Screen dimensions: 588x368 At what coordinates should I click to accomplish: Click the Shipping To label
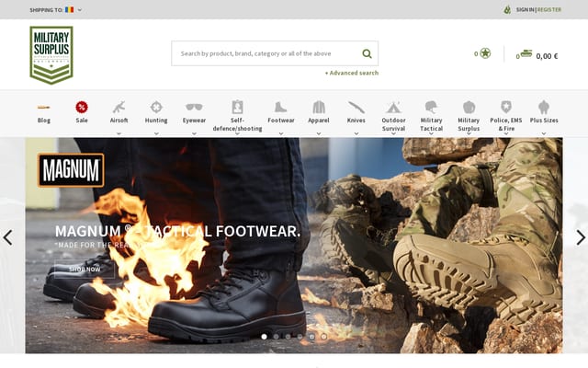(x=47, y=10)
